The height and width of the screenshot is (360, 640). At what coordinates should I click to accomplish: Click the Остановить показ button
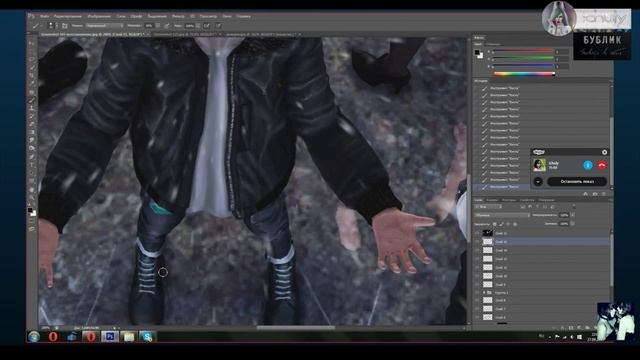(x=577, y=182)
